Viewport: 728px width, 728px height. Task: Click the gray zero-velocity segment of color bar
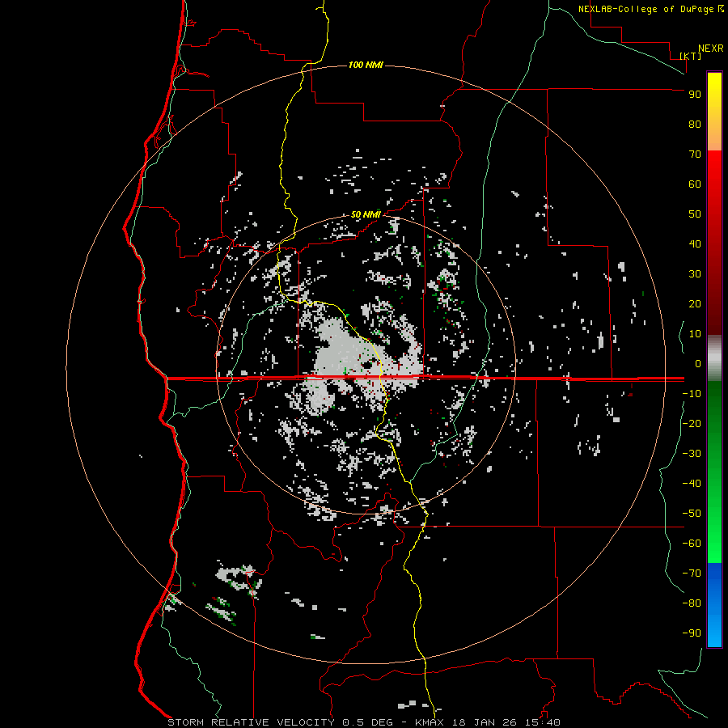pyautogui.click(x=714, y=358)
